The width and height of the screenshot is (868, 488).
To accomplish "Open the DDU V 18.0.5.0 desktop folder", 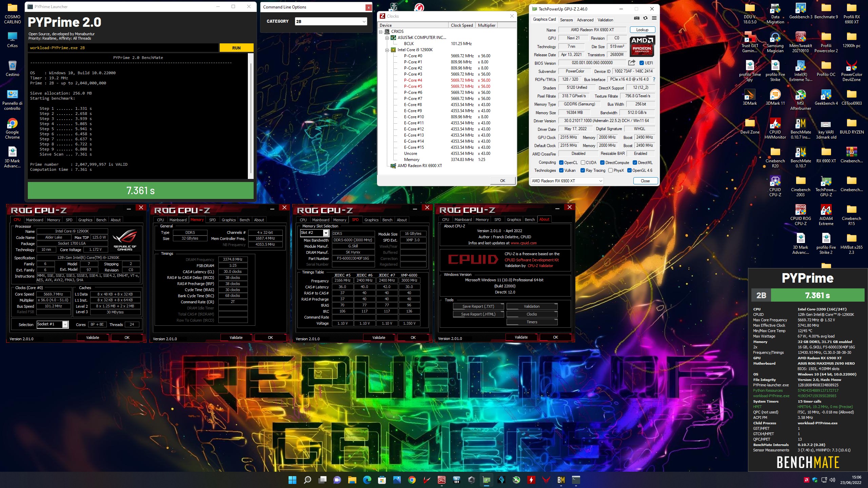I will 750,13.
